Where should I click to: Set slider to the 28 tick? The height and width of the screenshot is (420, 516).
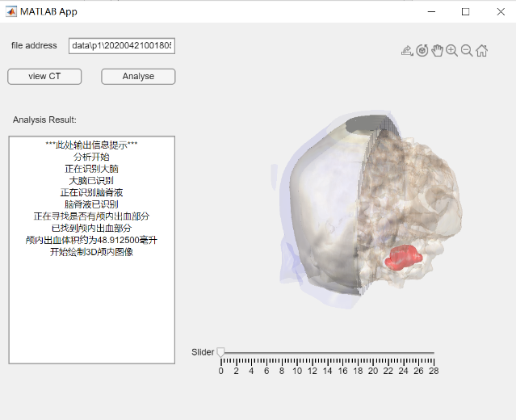click(x=434, y=353)
